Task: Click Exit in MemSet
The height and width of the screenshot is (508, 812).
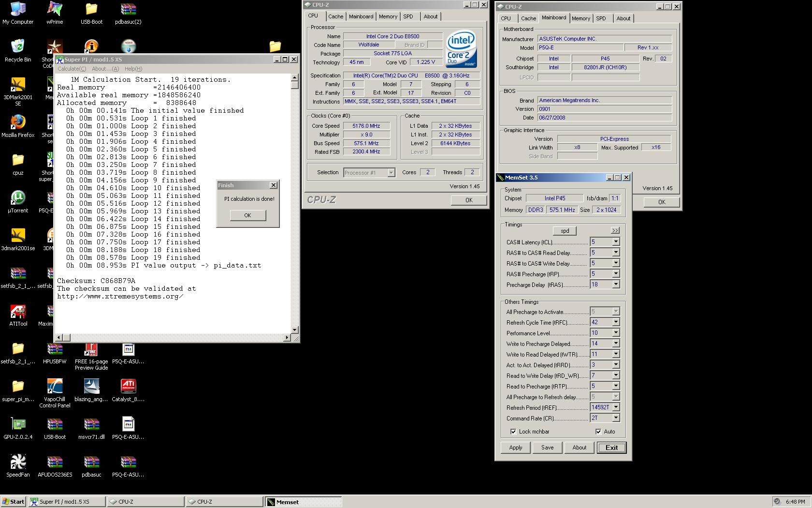Action: pyautogui.click(x=611, y=448)
